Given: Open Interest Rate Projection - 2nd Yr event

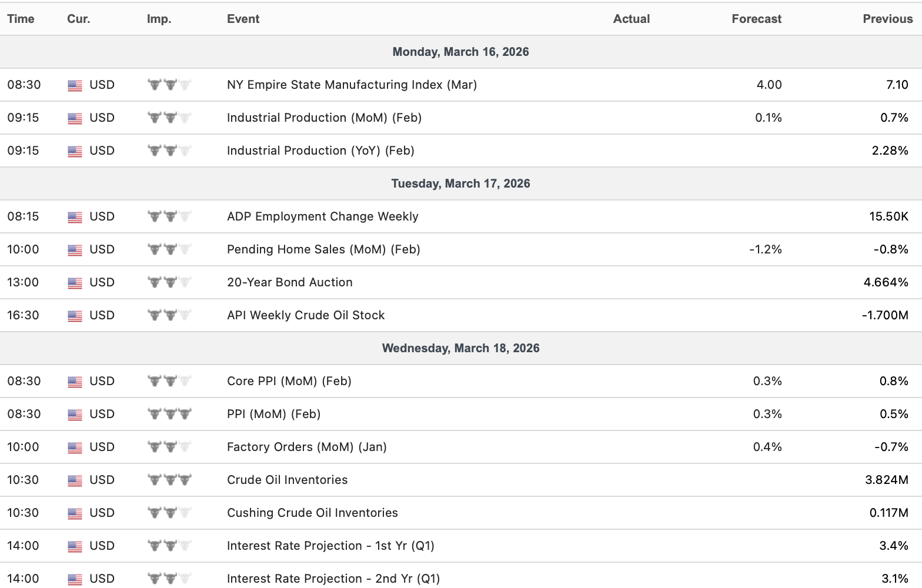Looking at the screenshot, I should pyautogui.click(x=333, y=579).
